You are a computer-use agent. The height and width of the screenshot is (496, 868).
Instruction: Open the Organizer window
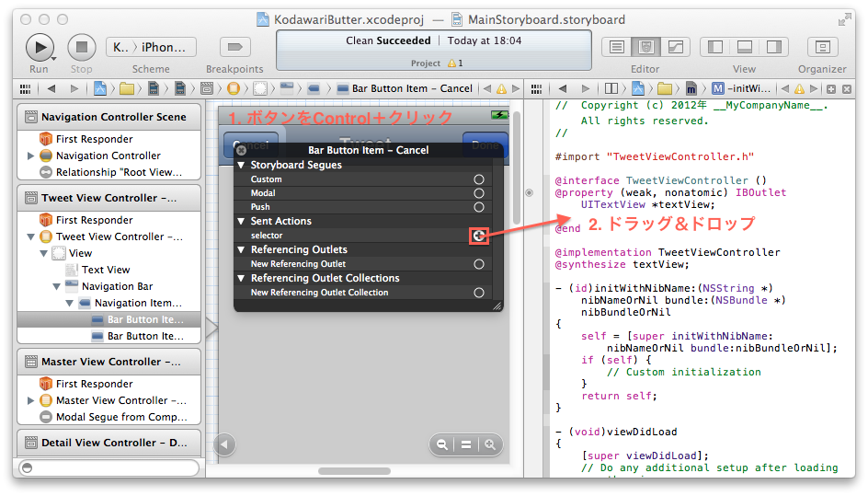823,47
